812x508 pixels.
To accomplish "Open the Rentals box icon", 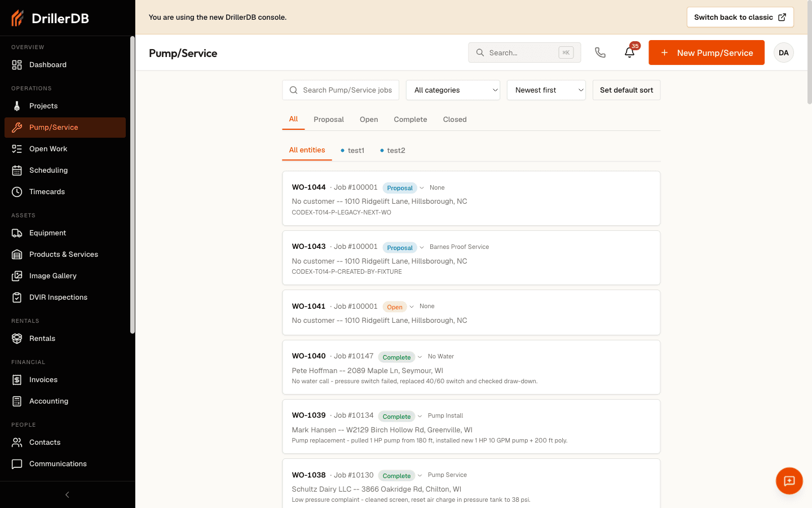I will pos(17,339).
